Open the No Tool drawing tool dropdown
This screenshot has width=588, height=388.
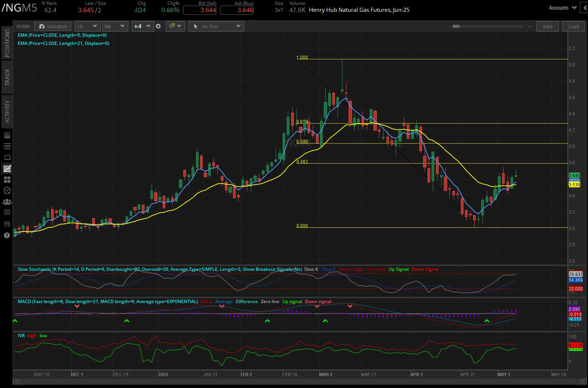pyautogui.click(x=216, y=26)
